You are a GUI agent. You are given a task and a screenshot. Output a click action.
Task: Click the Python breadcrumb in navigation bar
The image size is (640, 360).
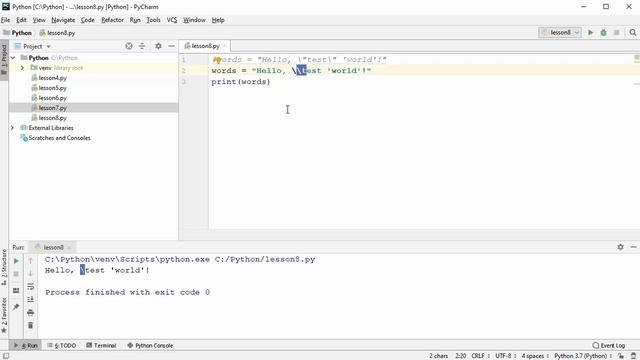pos(18,33)
